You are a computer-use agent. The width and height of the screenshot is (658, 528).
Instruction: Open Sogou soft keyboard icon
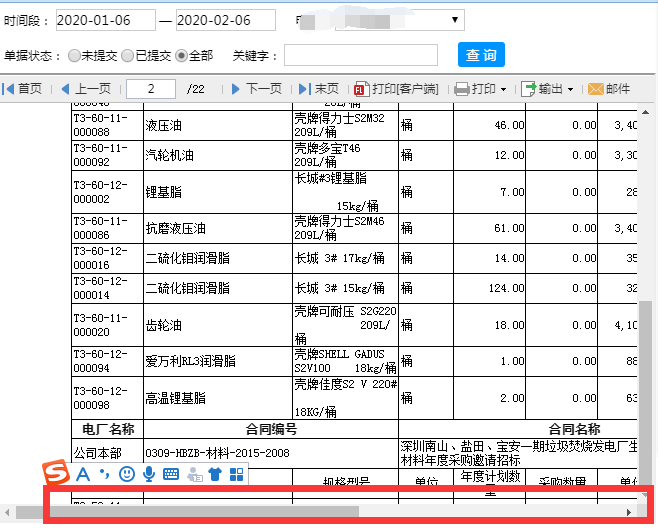pos(171,474)
